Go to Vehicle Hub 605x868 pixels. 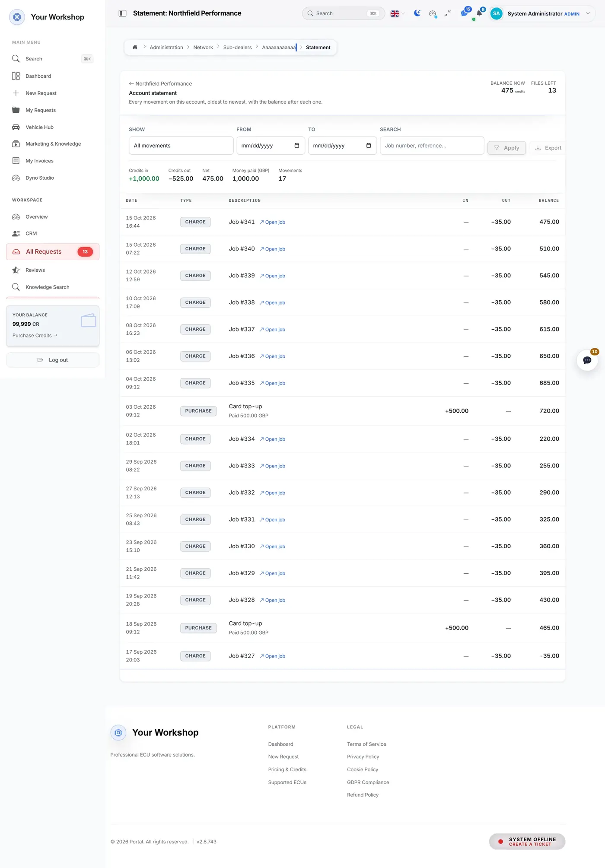coord(53,127)
